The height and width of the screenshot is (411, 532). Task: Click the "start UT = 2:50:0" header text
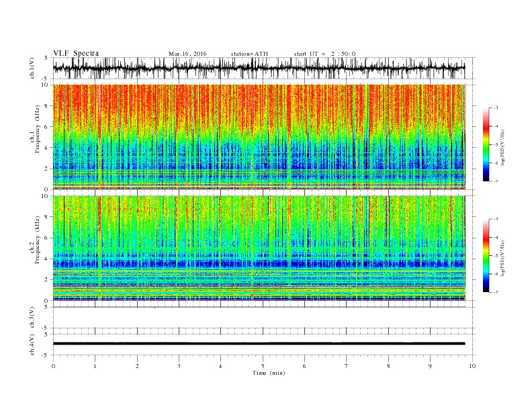324,54
